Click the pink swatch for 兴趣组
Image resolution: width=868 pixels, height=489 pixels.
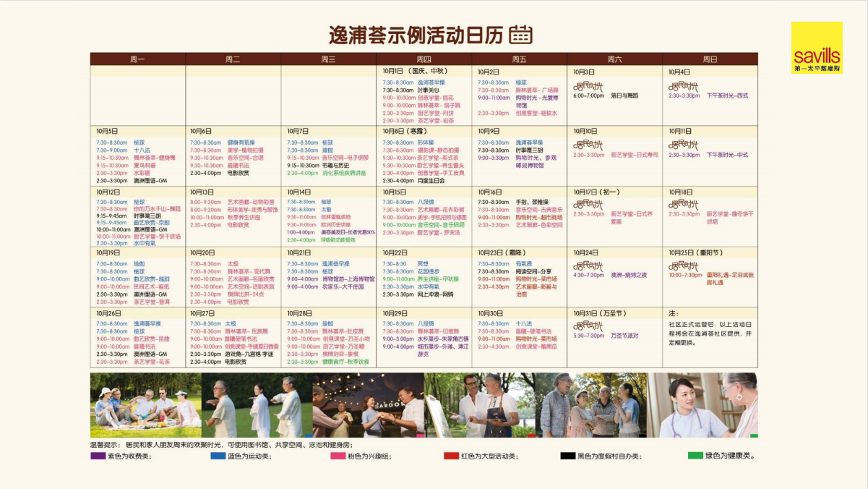[338, 456]
